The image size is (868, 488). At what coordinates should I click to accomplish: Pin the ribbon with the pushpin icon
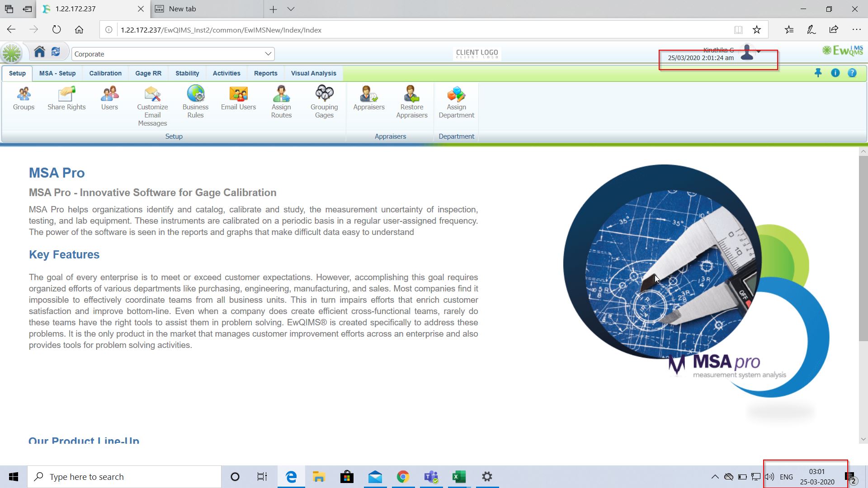coord(818,73)
